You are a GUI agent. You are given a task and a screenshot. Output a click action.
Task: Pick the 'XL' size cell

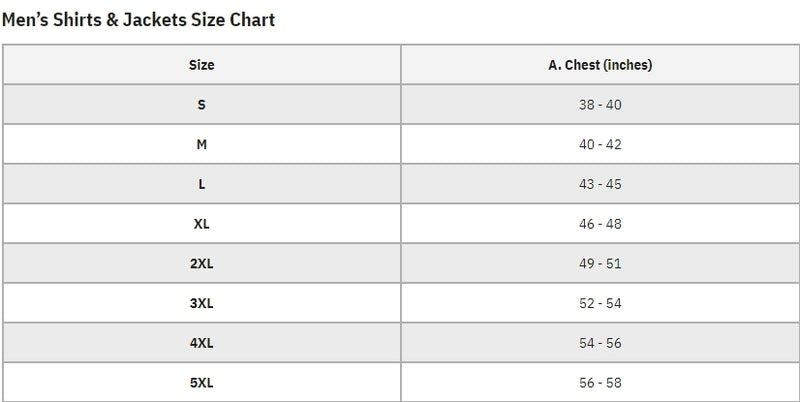pos(201,224)
